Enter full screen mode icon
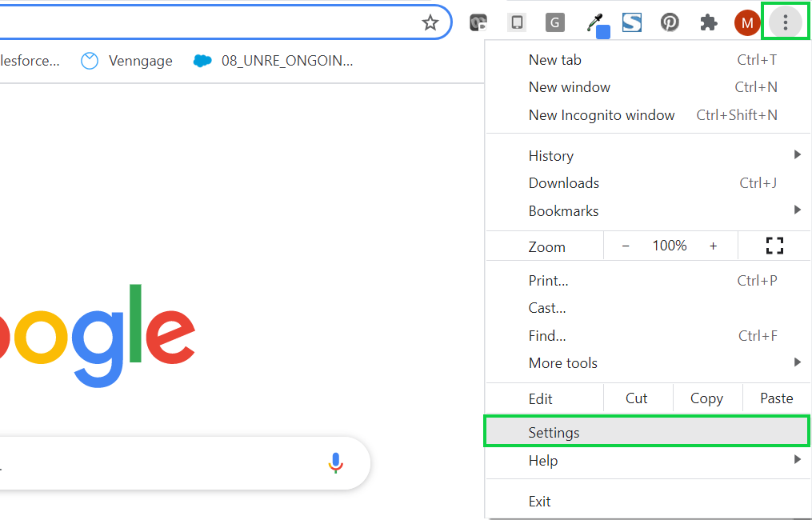Image resolution: width=812 pixels, height=520 pixels. click(774, 246)
